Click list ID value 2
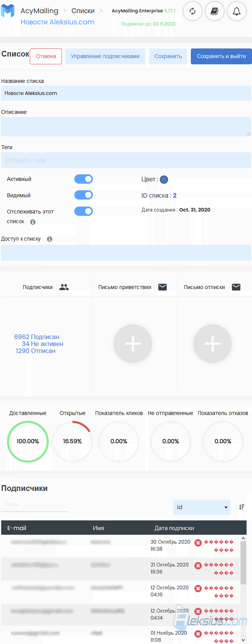Viewport: 252px width, 644px height. pyautogui.click(x=175, y=195)
